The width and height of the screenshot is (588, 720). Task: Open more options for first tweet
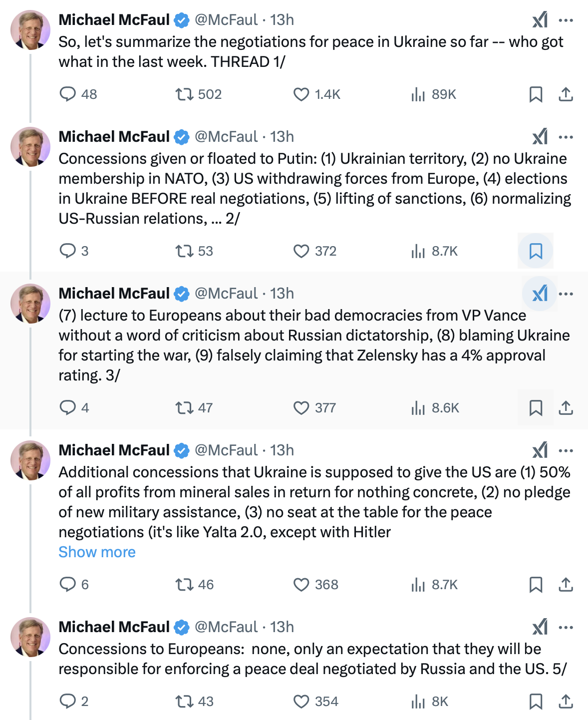tap(566, 20)
